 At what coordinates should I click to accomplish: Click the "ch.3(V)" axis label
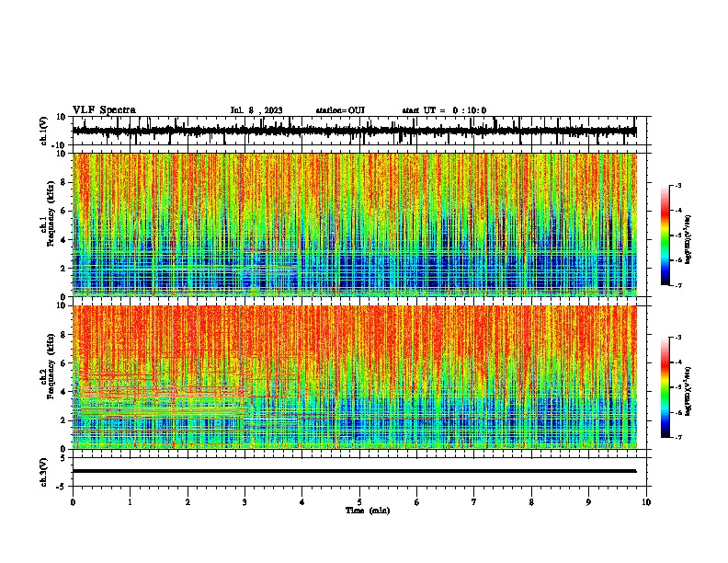pyautogui.click(x=44, y=472)
